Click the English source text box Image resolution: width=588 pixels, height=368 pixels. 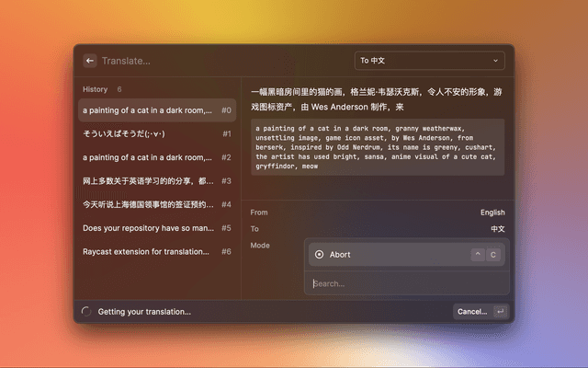(378, 146)
